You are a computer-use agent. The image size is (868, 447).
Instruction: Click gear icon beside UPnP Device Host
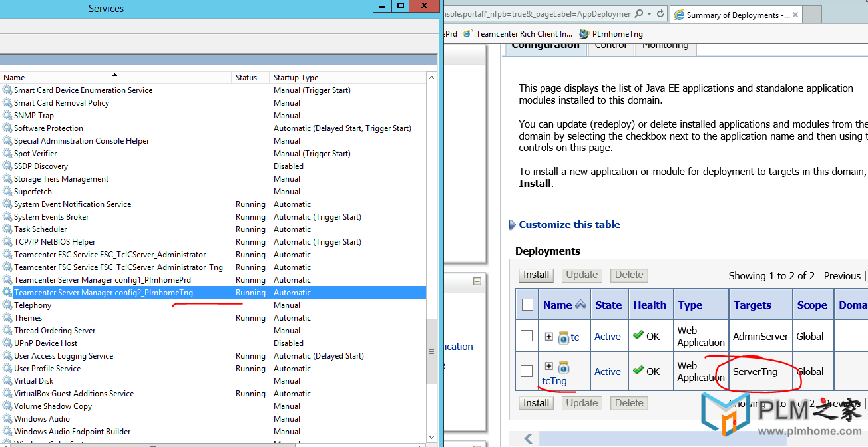(7, 343)
